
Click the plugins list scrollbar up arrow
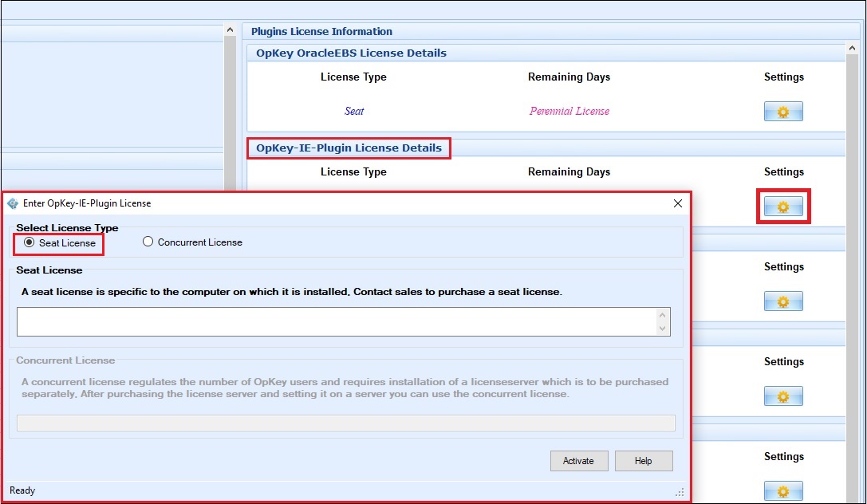[x=852, y=49]
